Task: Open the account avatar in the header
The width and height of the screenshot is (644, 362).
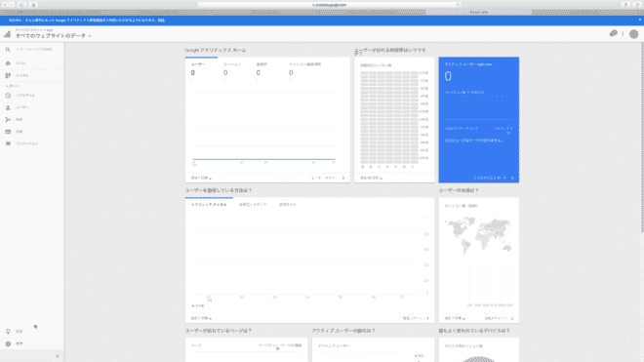Action: click(x=633, y=34)
